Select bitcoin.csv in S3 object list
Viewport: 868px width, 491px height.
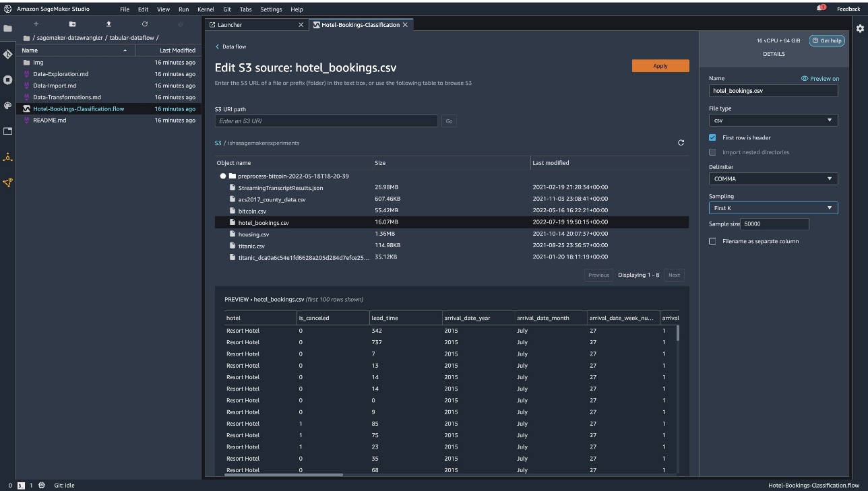(x=452, y=211)
